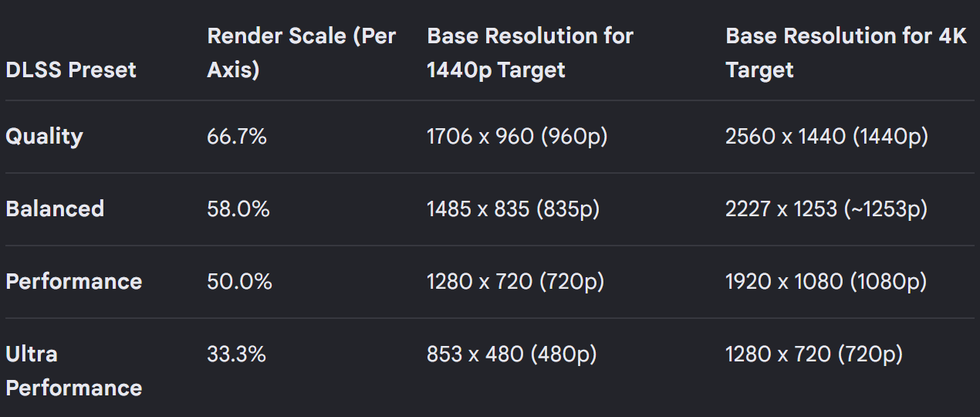Image resolution: width=980 pixels, height=417 pixels.
Task: Click the 2560 x 1440 (1440p) cell
Action: [826, 137]
